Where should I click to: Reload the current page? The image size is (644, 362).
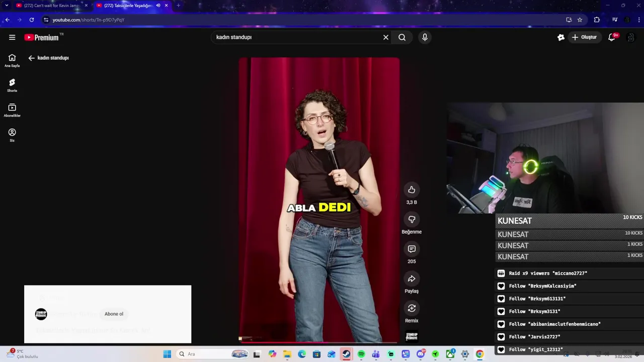pyautogui.click(x=32, y=20)
